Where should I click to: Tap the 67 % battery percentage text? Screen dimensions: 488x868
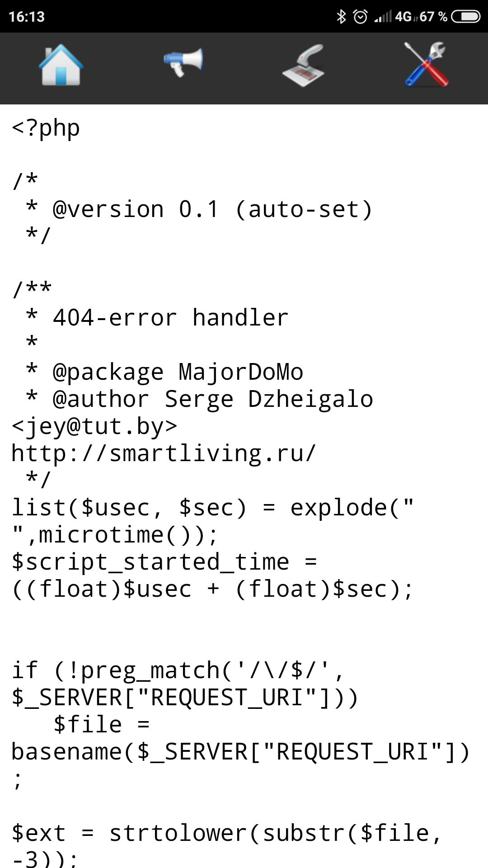point(433,17)
